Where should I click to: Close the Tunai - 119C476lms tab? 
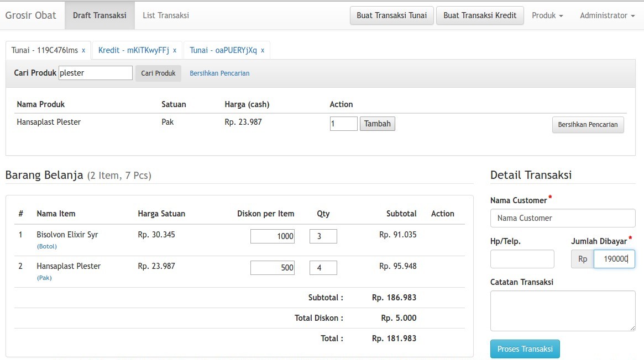coord(83,50)
